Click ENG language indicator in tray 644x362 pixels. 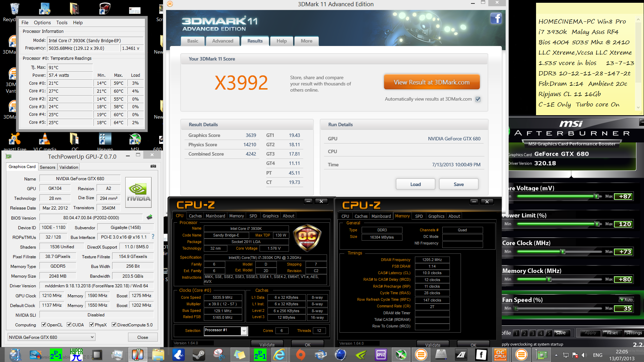(598, 355)
